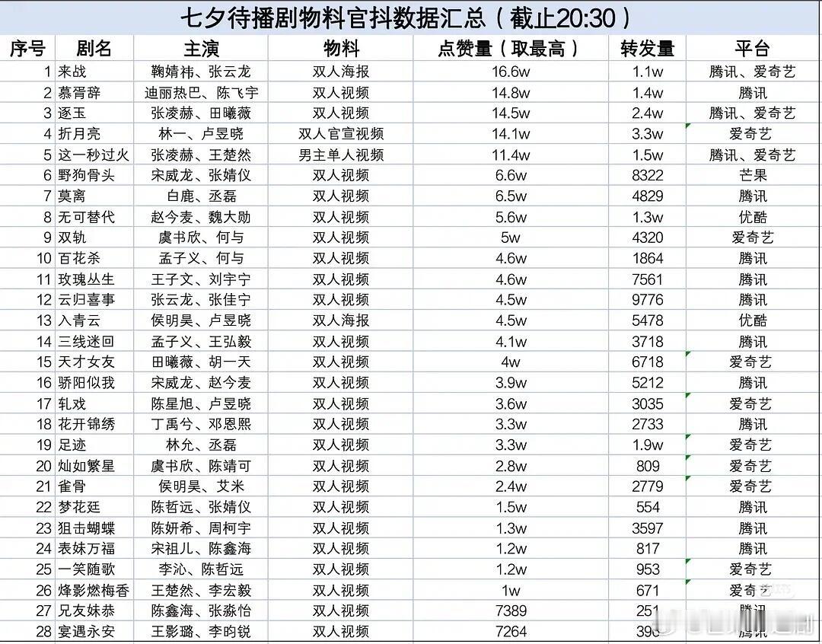Select the drama name cell 逐玉
The height and width of the screenshot is (644, 822).
94,113
